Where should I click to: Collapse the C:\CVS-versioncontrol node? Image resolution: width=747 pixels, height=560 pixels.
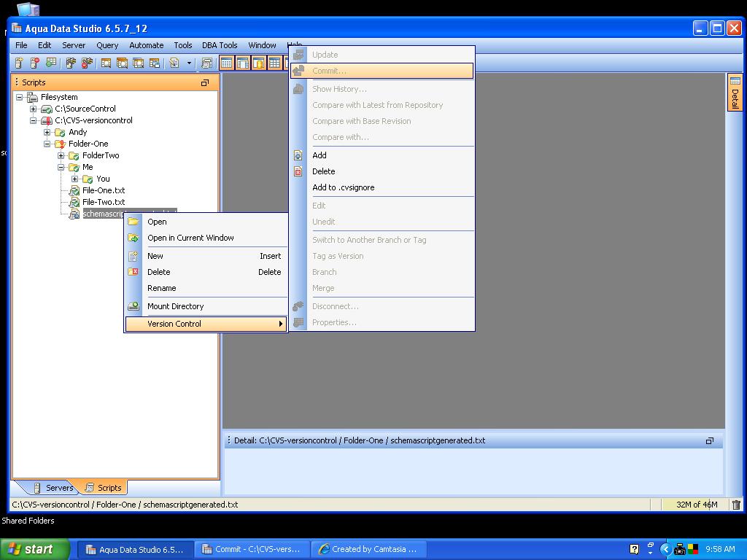[33, 120]
